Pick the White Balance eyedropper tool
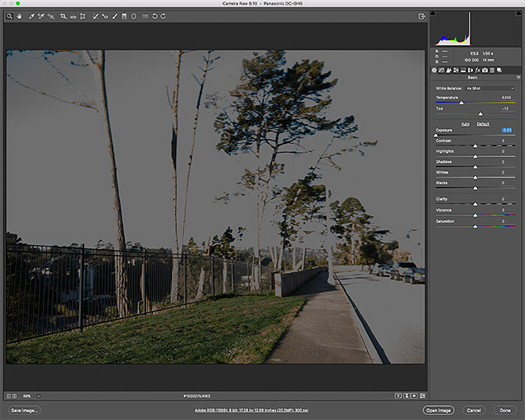Viewport: 525px width, 420px height. point(31,16)
